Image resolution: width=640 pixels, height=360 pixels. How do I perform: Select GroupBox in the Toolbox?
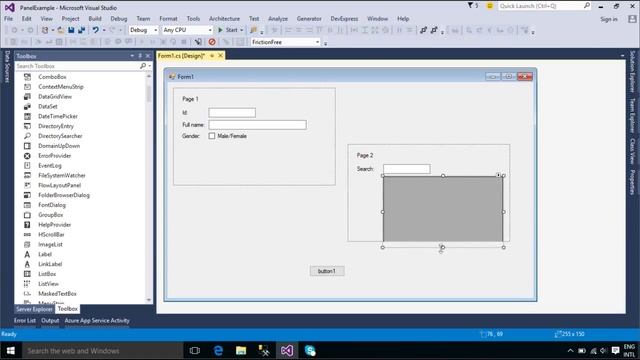51,215
